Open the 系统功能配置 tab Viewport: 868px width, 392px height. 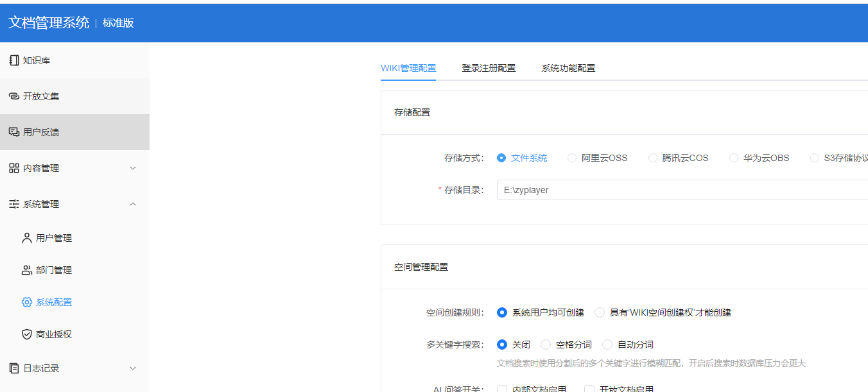[569, 67]
